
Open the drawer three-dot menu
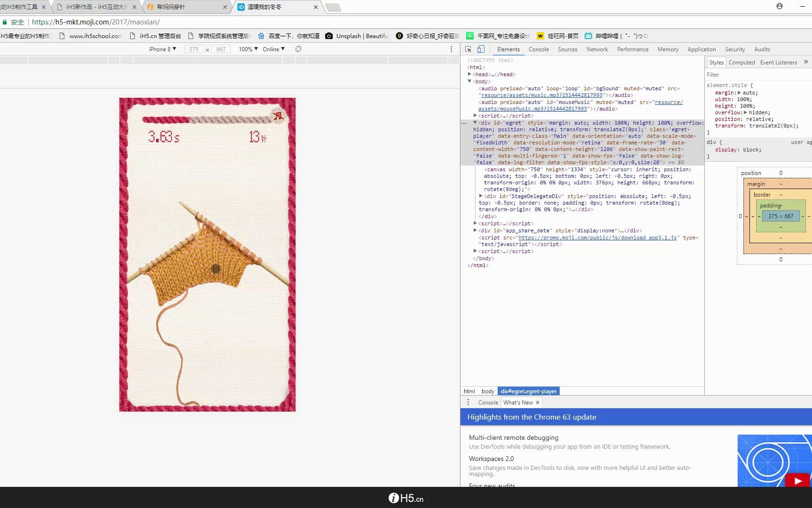468,402
